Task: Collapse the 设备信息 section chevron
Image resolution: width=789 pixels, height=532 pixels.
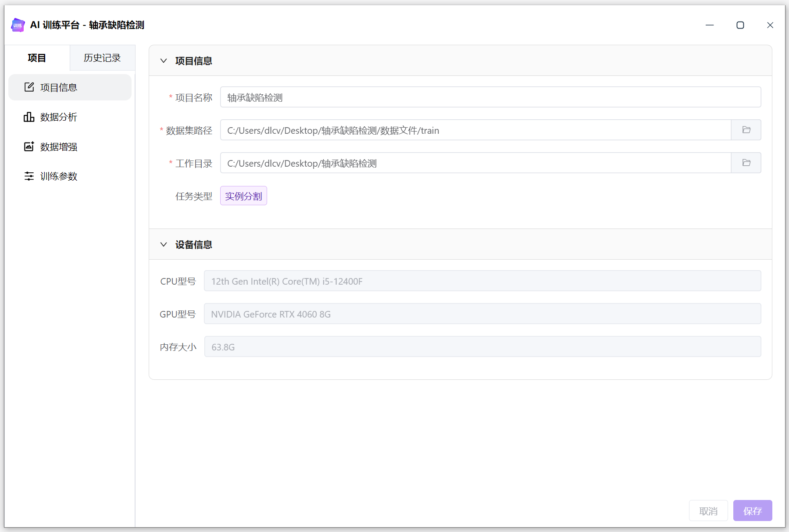Action: [164, 244]
